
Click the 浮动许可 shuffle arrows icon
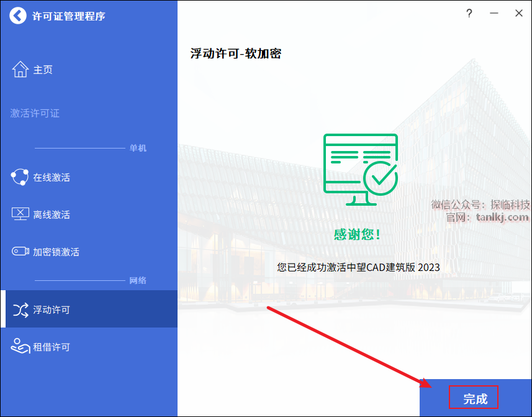tap(20, 309)
